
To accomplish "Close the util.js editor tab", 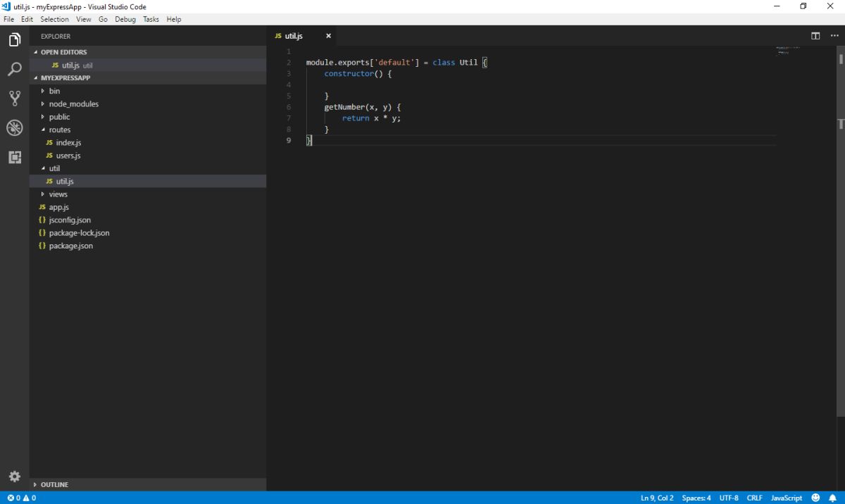I will pyautogui.click(x=328, y=36).
